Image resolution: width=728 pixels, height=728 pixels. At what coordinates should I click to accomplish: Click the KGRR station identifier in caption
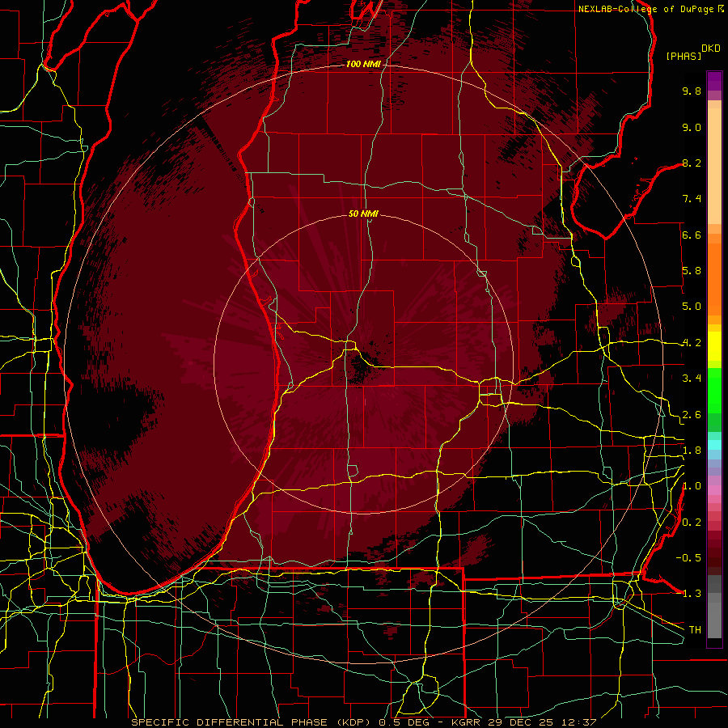468,722
